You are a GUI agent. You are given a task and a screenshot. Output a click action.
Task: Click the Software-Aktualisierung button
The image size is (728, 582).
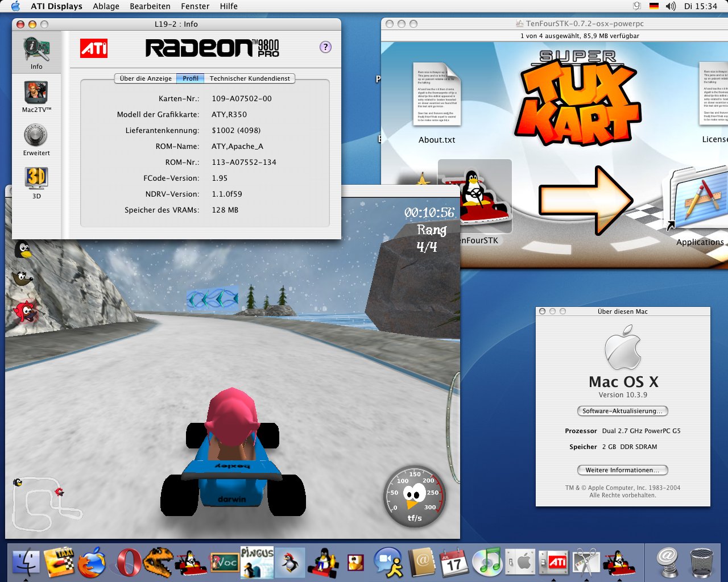pyautogui.click(x=622, y=411)
